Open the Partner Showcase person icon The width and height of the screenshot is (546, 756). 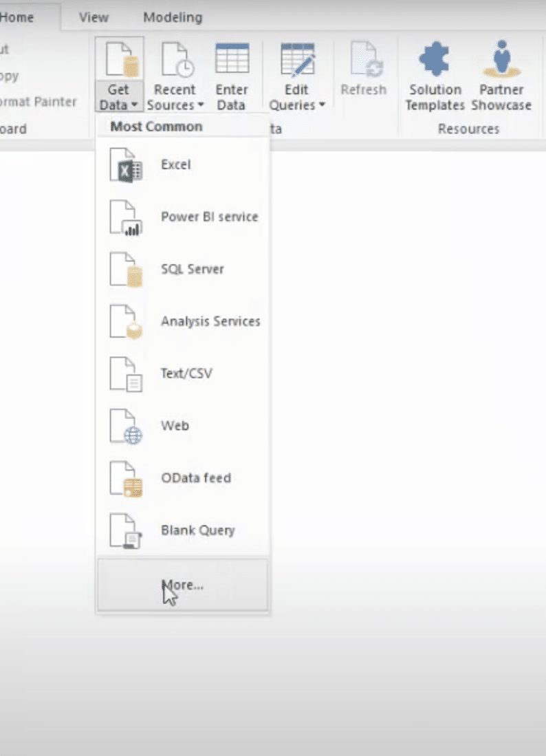coord(502,59)
